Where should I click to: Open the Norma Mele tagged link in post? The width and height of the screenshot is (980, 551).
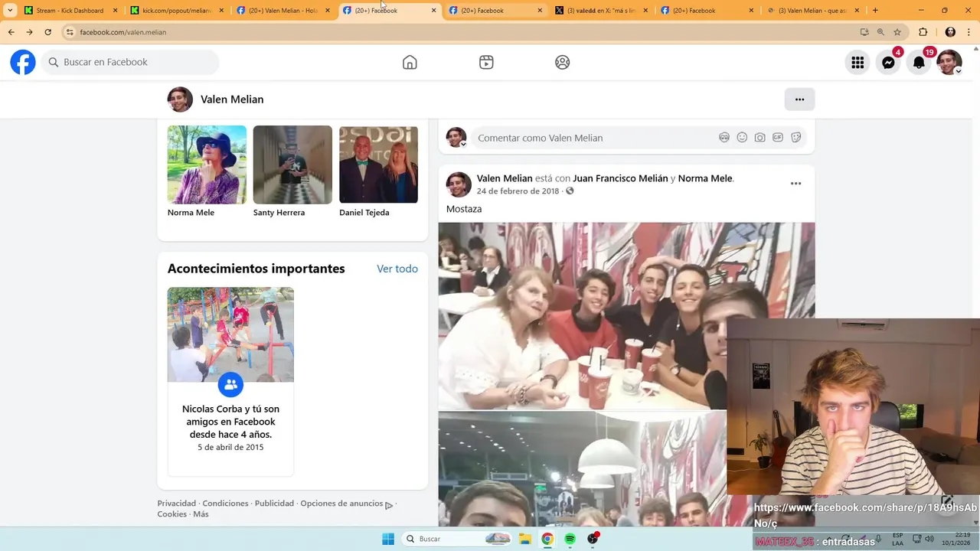[705, 178]
